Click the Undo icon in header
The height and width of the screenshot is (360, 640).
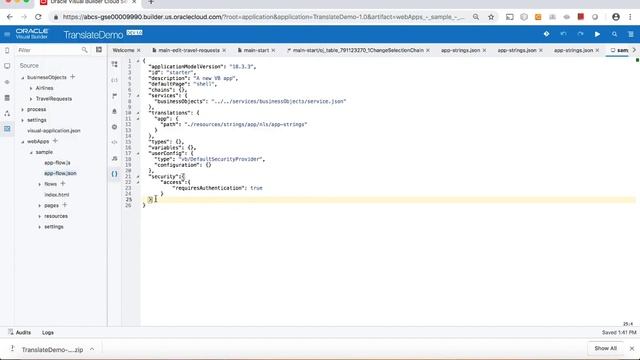coord(564,34)
